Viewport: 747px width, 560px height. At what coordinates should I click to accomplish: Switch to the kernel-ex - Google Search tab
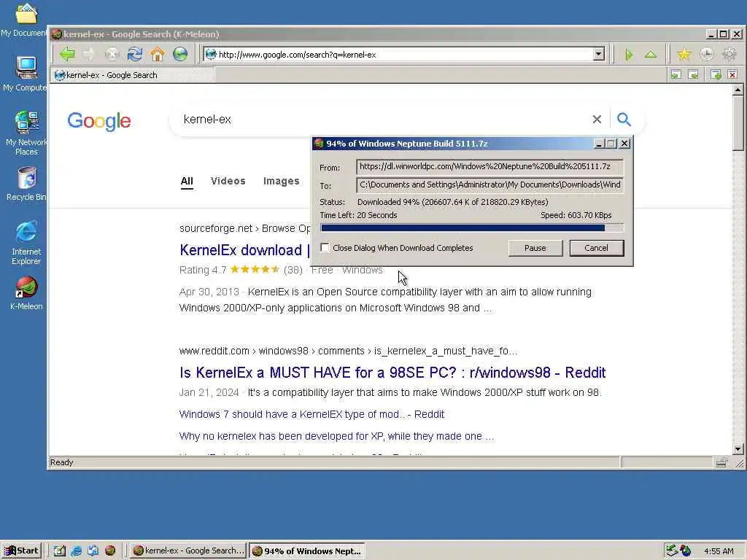tap(133, 75)
